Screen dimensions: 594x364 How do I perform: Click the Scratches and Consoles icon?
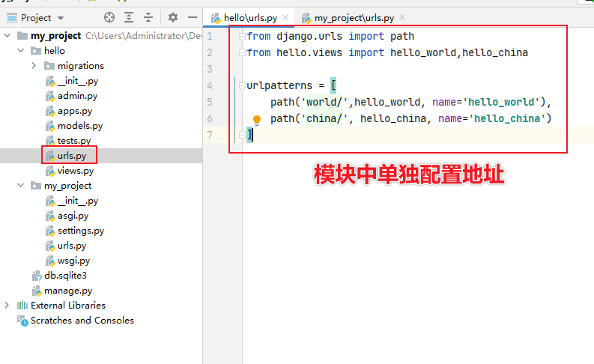[22, 321]
